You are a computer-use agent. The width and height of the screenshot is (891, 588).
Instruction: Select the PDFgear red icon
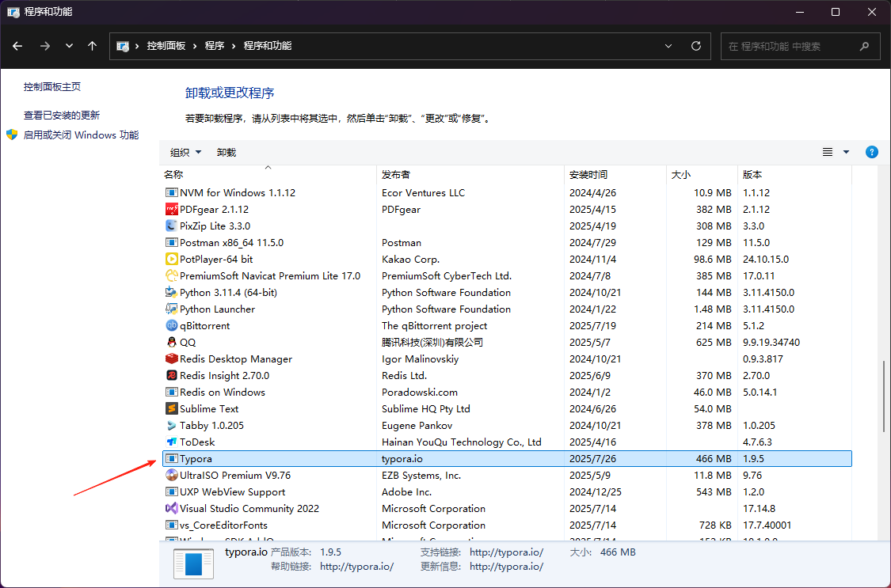[x=171, y=209]
